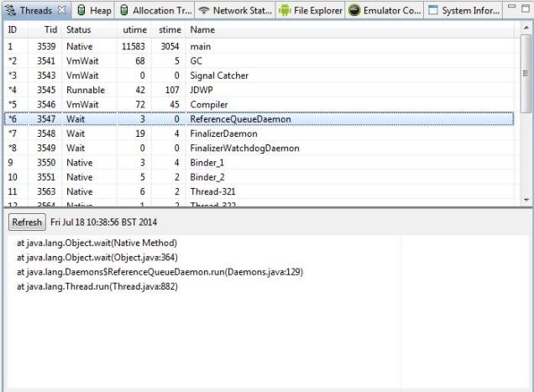Click the Emulator Control tab icon
The height and width of the screenshot is (392, 534).
point(354,10)
